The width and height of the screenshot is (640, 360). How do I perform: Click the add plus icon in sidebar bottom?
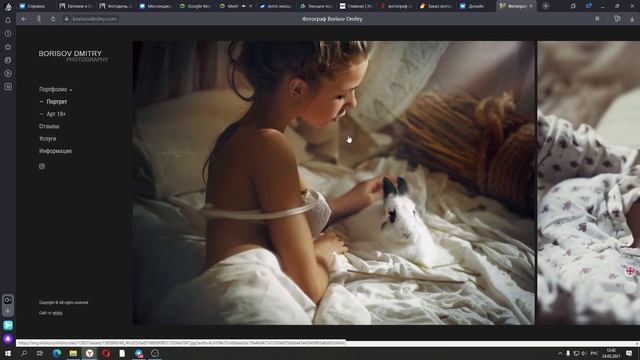(x=8, y=311)
